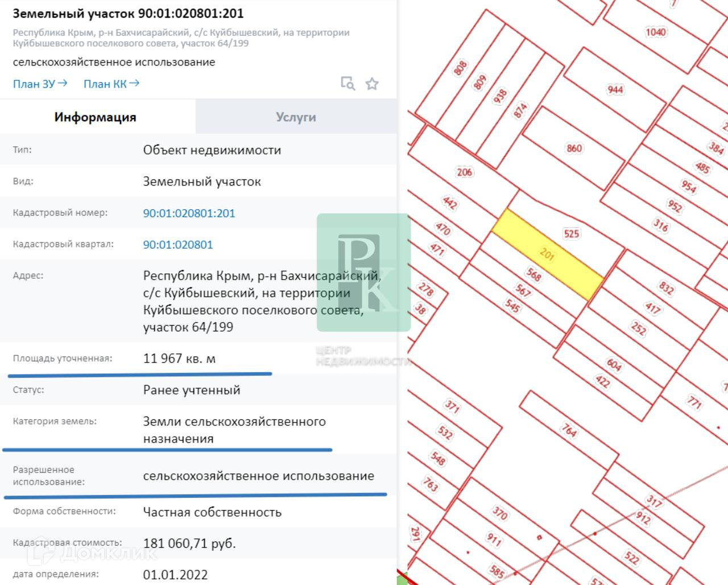Open cadastral number 90:01:020801:201 link
728x585 pixels.
tap(189, 213)
